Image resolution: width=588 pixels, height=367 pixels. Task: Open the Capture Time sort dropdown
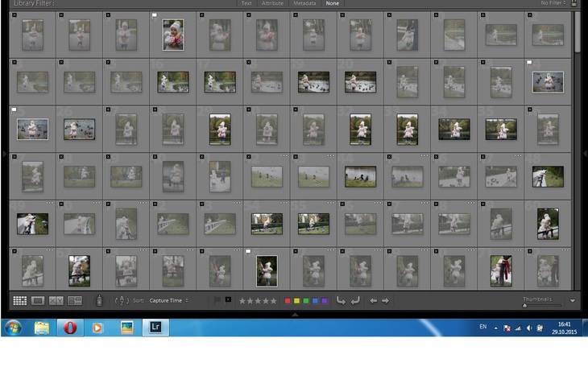coord(169,300)
